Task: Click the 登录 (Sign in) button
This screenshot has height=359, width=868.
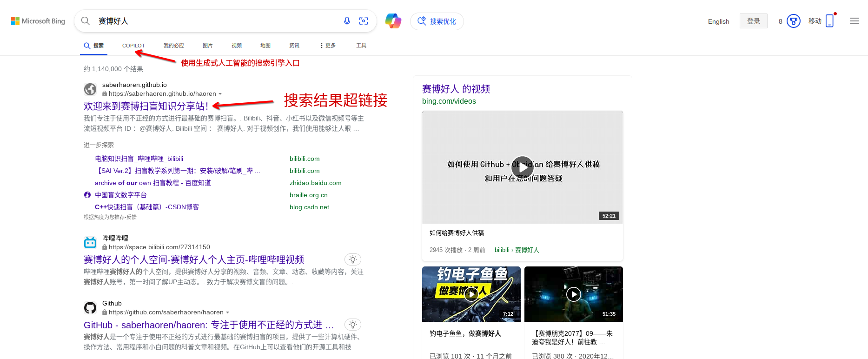Action: (753, 21)
